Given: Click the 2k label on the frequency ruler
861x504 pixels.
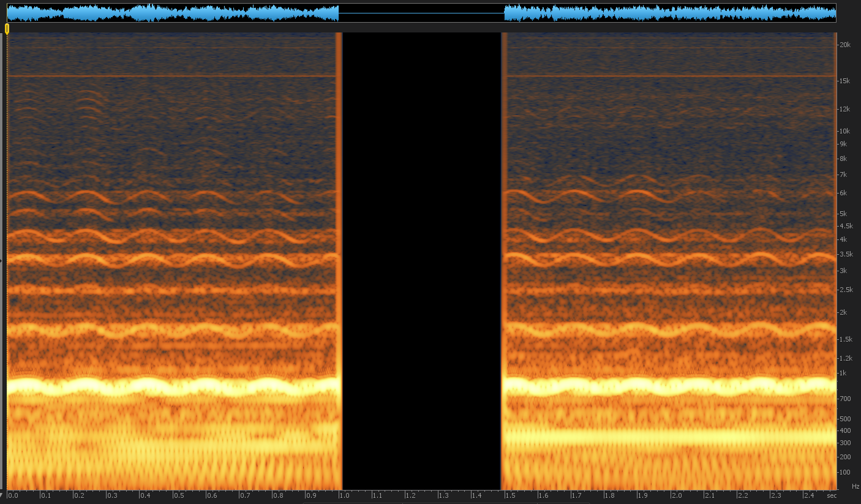Looking at the screenshot, I should click(x=843, y=312).
